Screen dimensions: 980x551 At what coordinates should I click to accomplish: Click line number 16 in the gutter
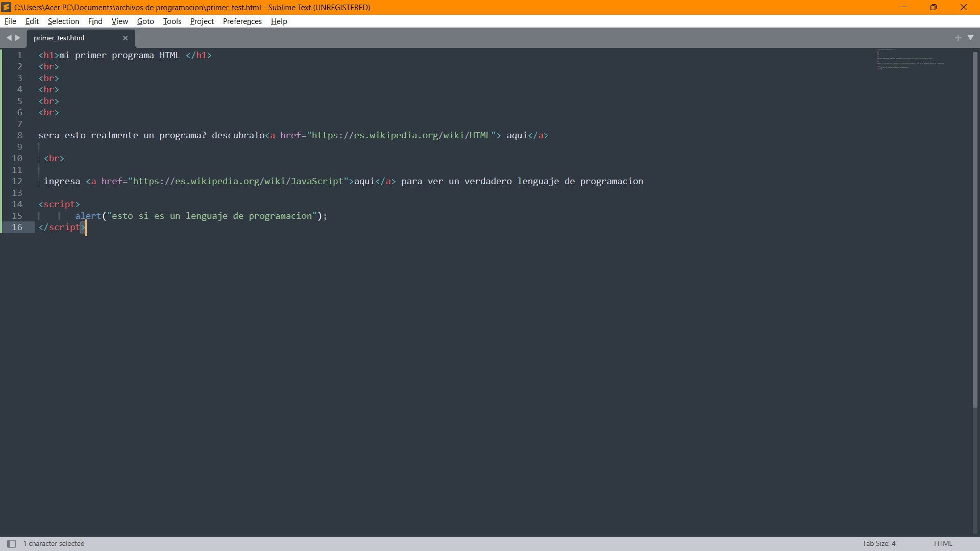point(17,228)
